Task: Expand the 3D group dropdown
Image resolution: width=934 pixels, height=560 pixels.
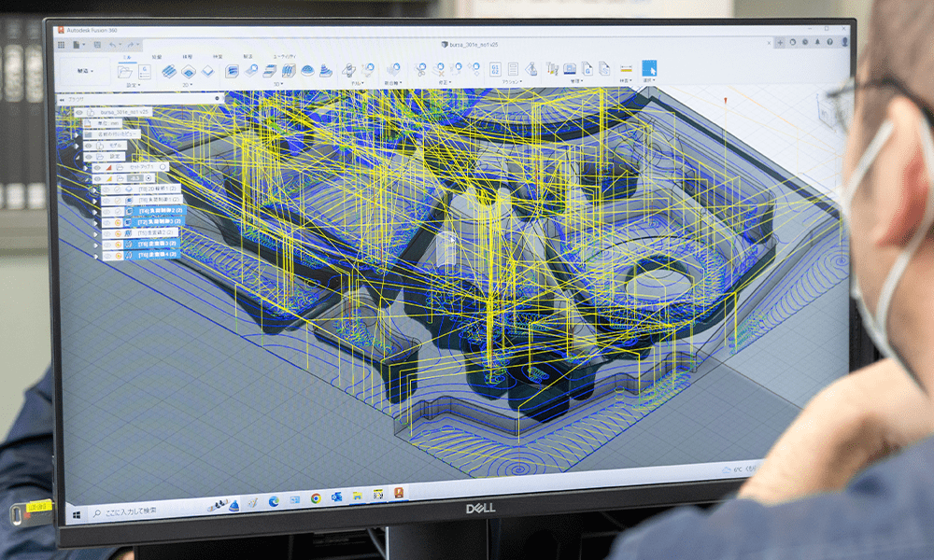Action: [x=277, y=85]
